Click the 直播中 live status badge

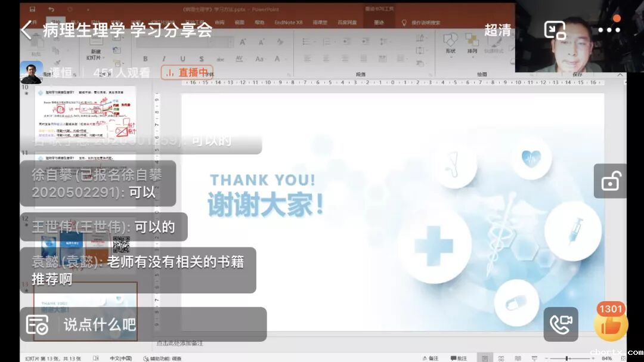[187, 73]
